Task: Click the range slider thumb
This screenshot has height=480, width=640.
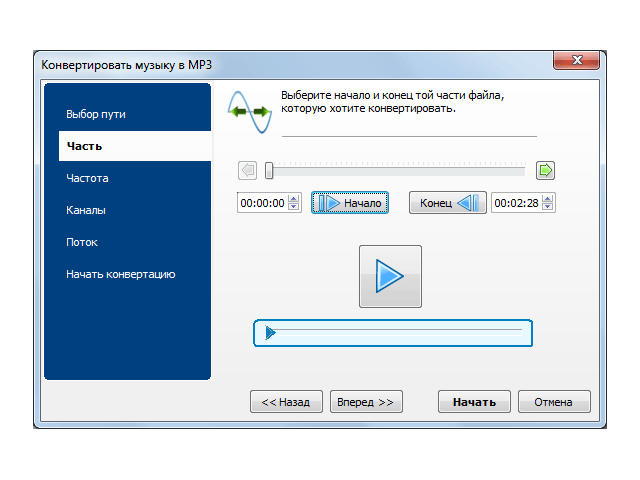Action: tap(269, 170)
